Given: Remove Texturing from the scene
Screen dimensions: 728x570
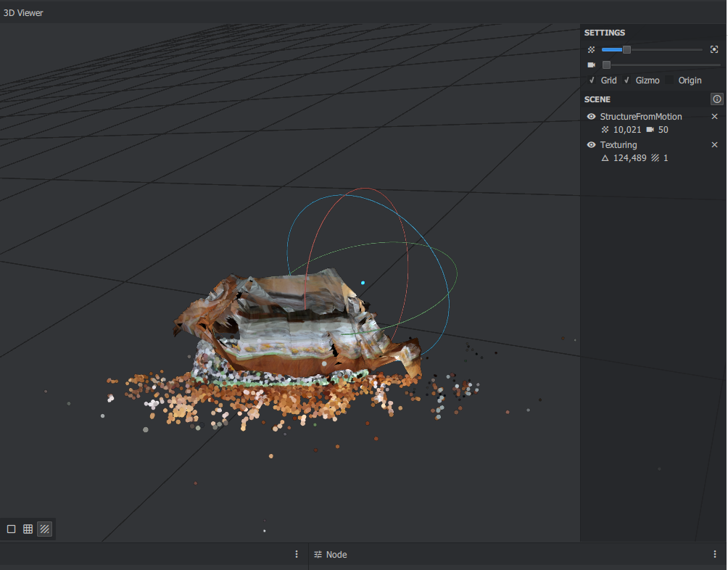Looking at the screenshot, I should [714, 144].
